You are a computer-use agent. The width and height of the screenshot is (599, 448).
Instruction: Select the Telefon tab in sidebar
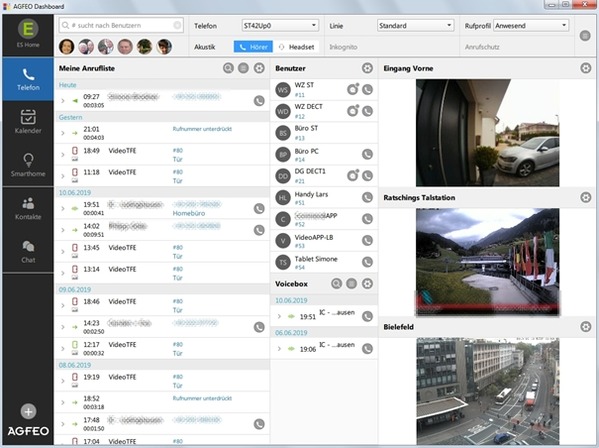(28, 79)
